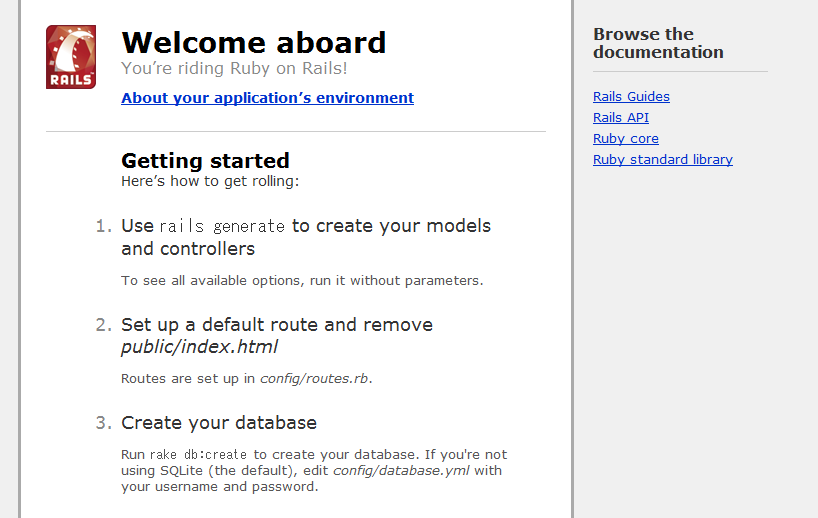Viewport: 818px width, 518px height.
Task: Click the Welcome aboard heading
Action: [254, 42]
